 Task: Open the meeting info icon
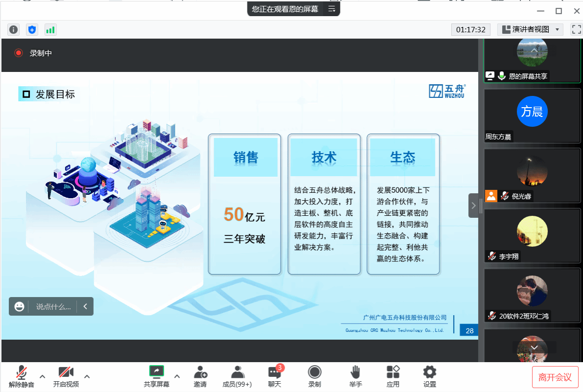pos(13,30)
